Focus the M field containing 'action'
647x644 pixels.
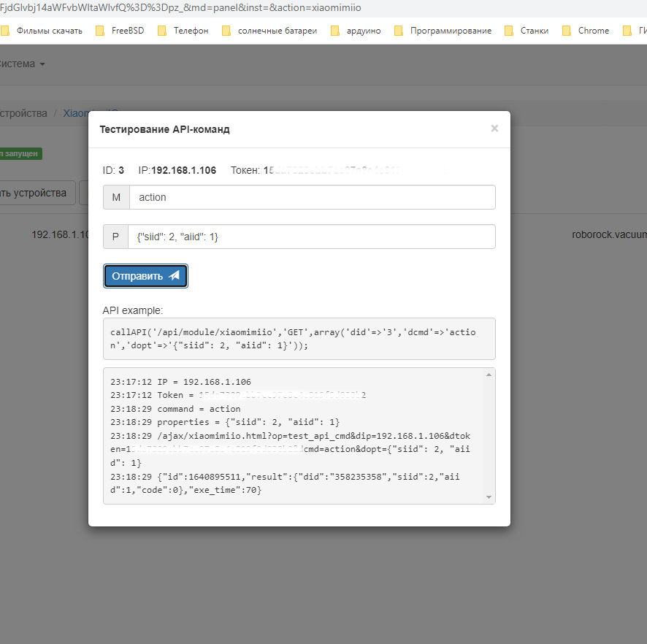(312, 197)
